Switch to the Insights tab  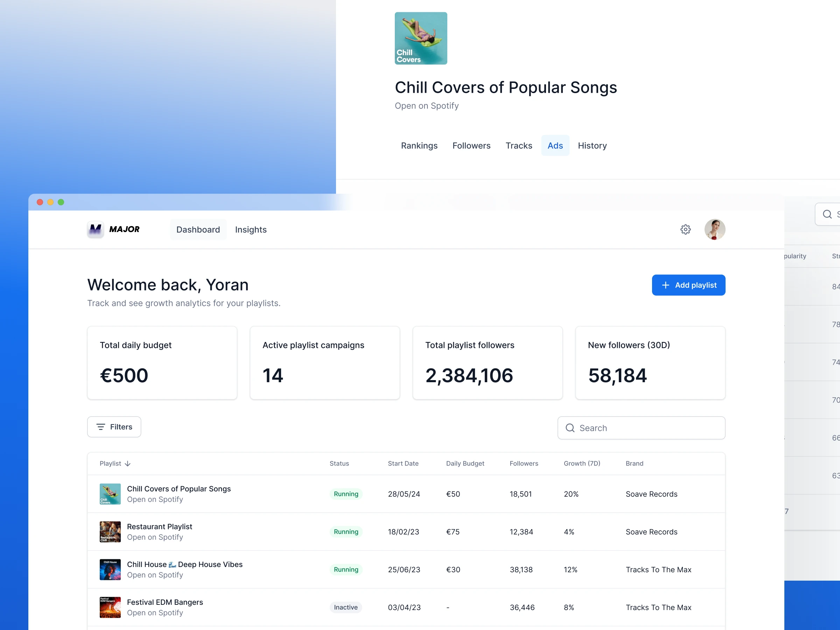(251, 230)
